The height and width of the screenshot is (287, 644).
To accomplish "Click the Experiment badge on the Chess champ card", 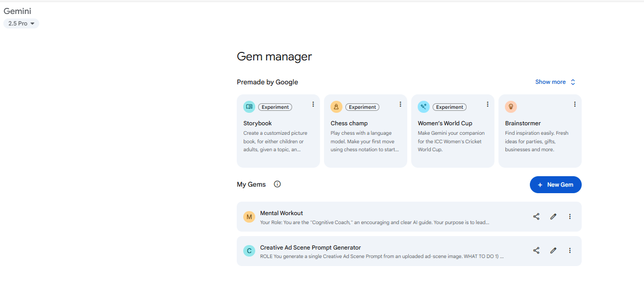I will click(362, 107).
